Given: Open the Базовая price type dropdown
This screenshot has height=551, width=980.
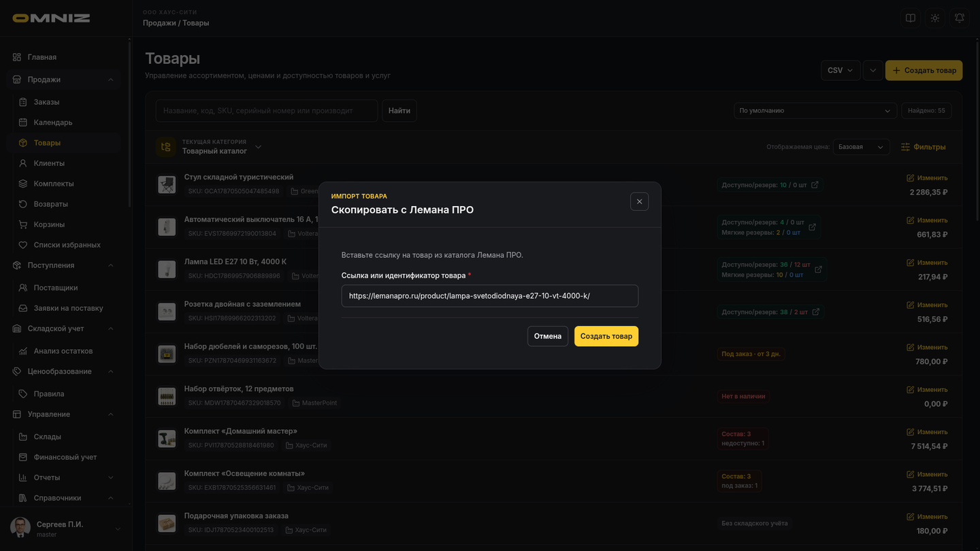Looking at the screenshot, I should 861,147.
